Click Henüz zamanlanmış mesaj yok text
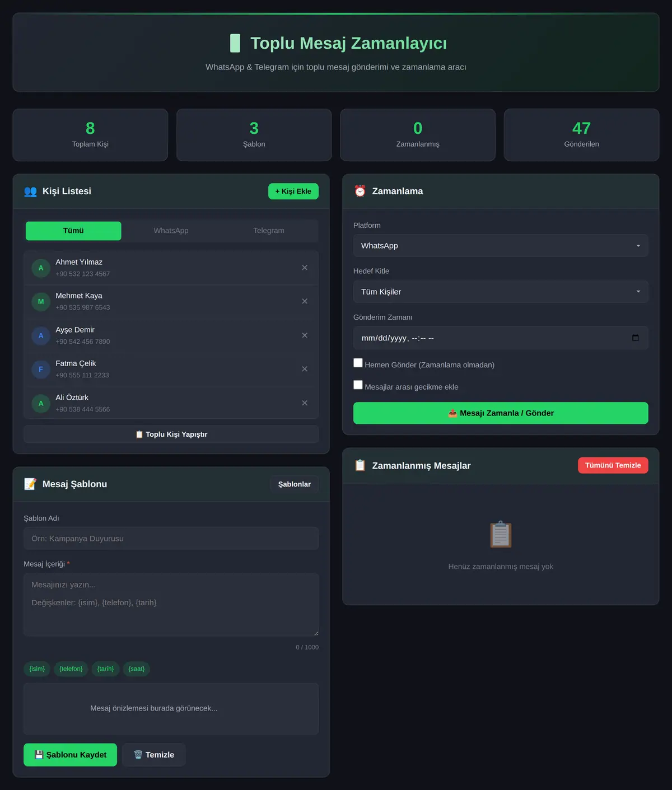Viewport: 672px width, 790px height. click(x=501, y=567)
